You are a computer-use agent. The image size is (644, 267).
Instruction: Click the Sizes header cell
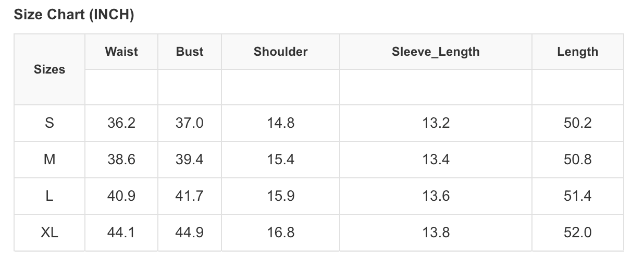49,69
